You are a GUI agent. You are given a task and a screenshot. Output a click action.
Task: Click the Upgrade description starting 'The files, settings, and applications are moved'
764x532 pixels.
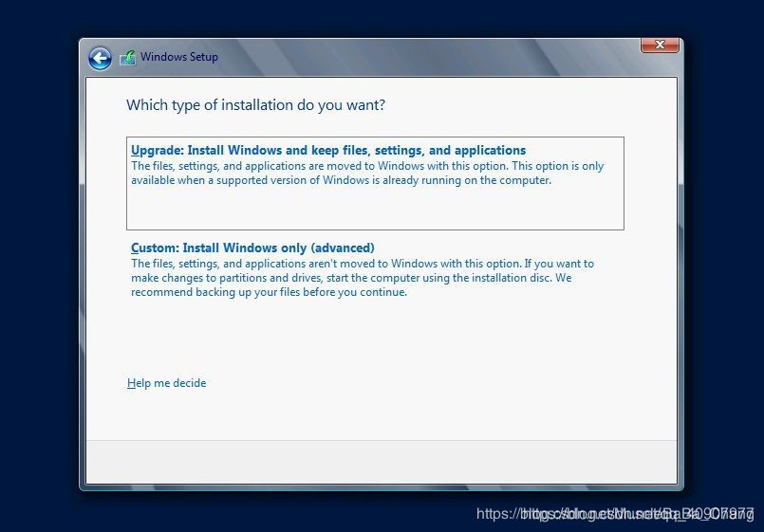coord(367,173)
